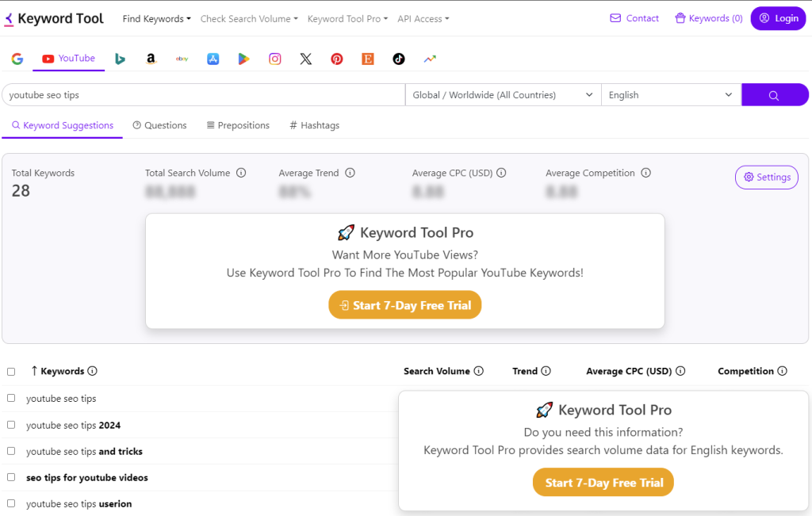Click the Search Volume column header
812x516 pixels.
click(437, 371)
